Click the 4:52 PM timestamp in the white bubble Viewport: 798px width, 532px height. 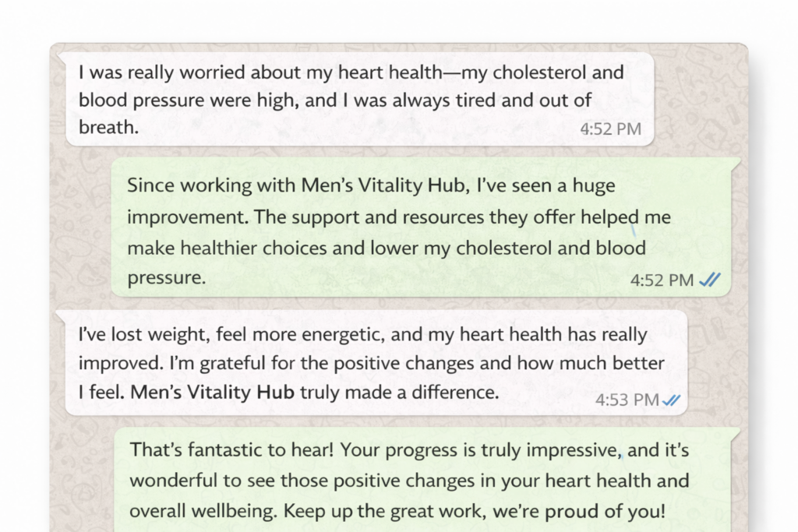tap(610, 129)
